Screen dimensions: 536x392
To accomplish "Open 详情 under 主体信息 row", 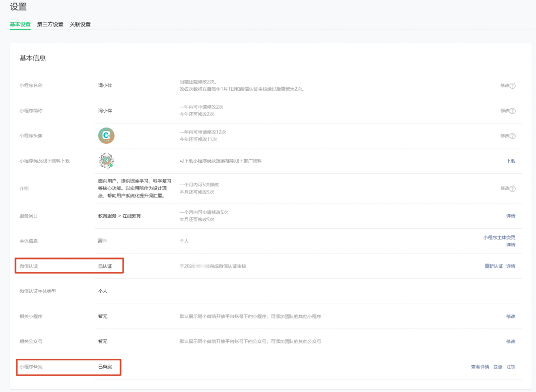I will click(511, 245).
